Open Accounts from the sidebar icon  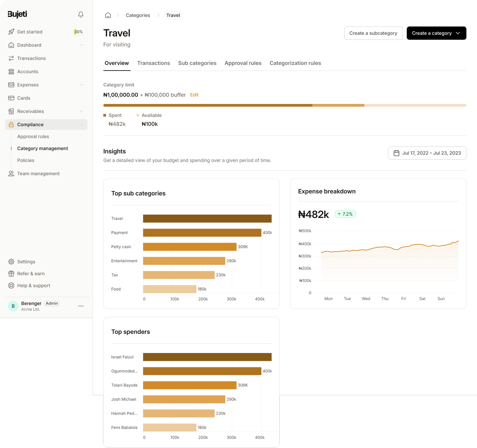coord(11,72)
